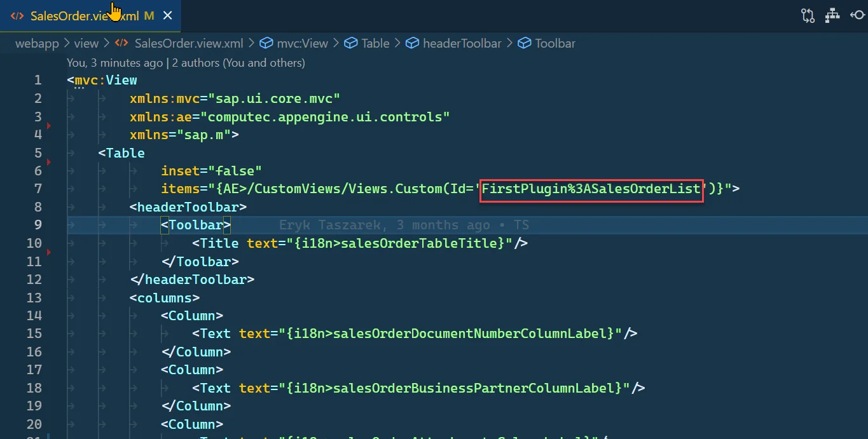Open the webapp breadcrumb folder
The image size is (868, 439).
[x=37, y=43]
